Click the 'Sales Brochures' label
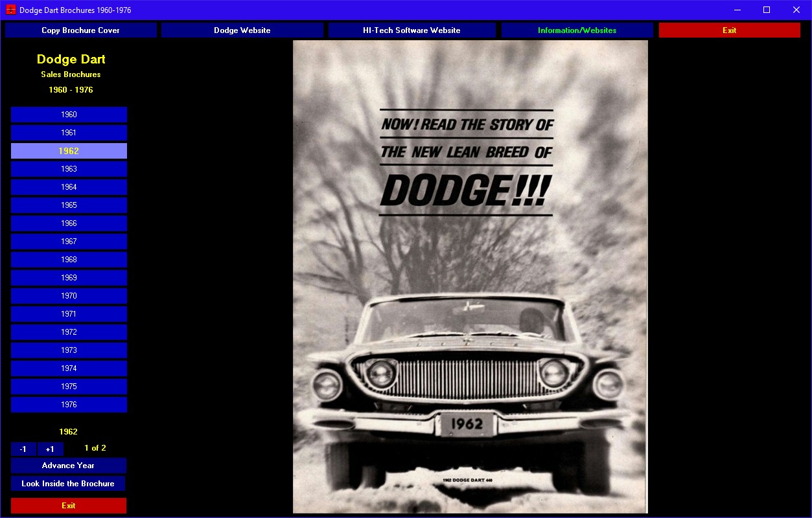This screenshot has width=812, height=518. [71, 74]
